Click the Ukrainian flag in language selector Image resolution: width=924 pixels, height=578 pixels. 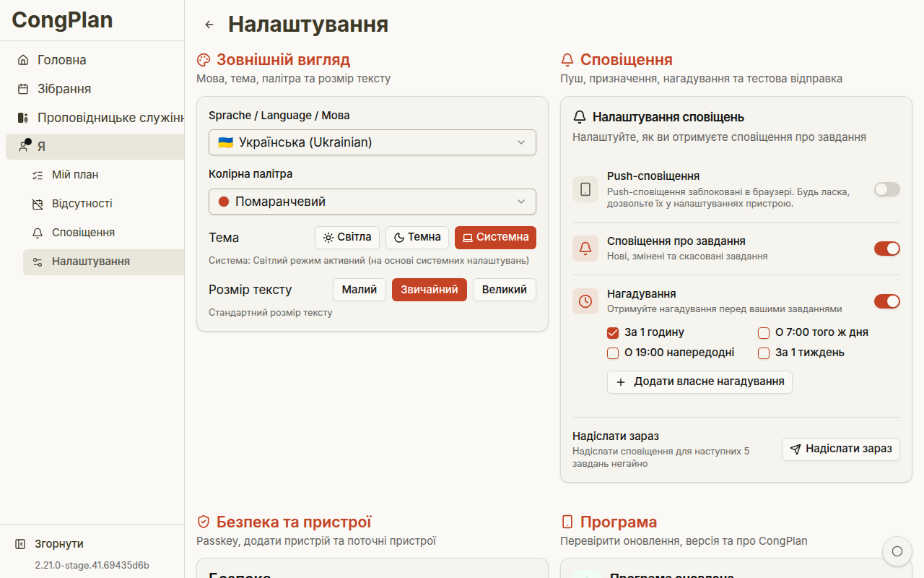225,142
